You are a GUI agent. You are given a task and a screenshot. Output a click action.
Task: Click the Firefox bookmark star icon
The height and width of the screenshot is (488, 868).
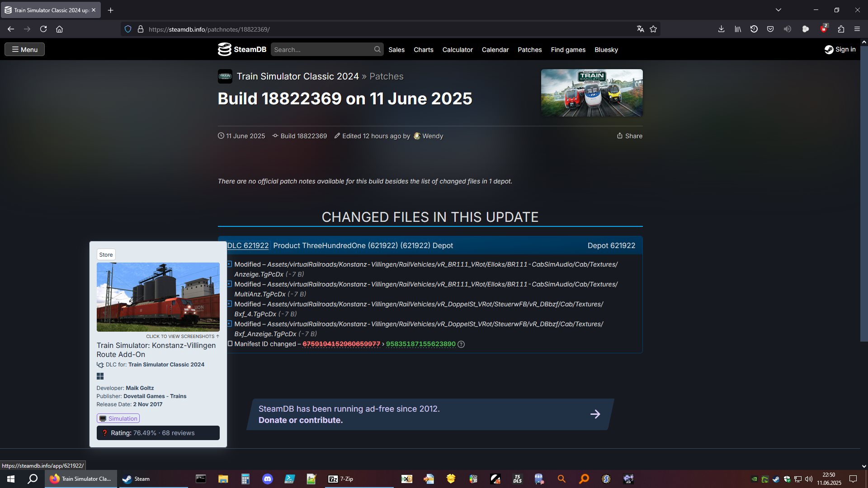click(653, 29)
